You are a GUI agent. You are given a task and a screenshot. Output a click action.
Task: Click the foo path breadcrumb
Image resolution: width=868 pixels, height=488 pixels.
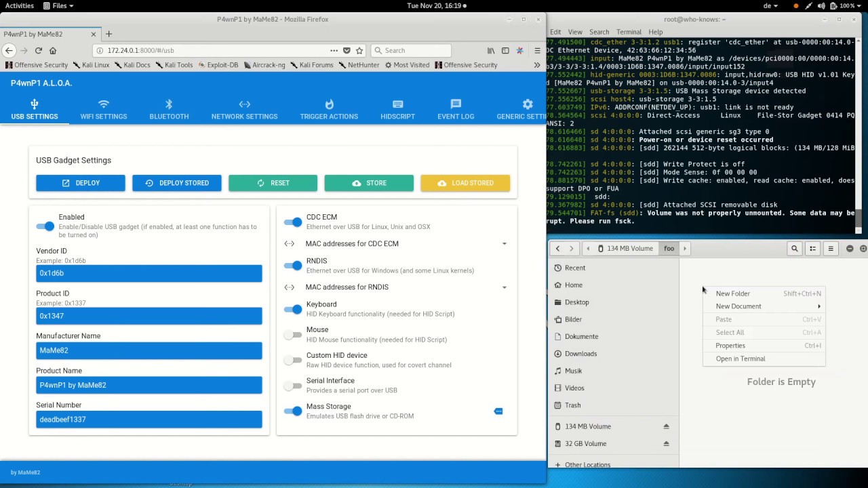pos(669,249)
